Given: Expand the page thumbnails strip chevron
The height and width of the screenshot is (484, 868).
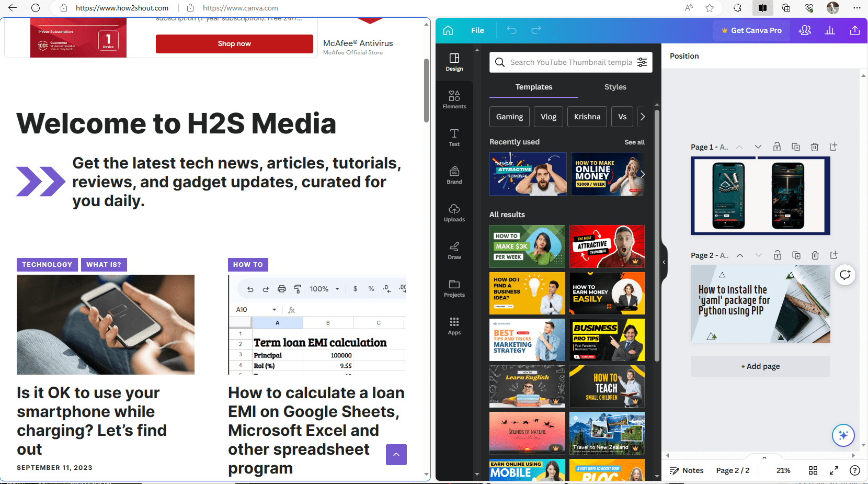Looking at the screenshot, I should 764,458.
